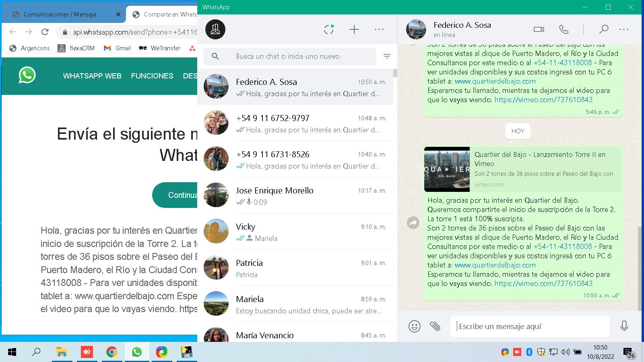The height and width of the screenshot is (362, 644).
Task: Click the Chrome address bar URL
Action: tap(135, 32)
